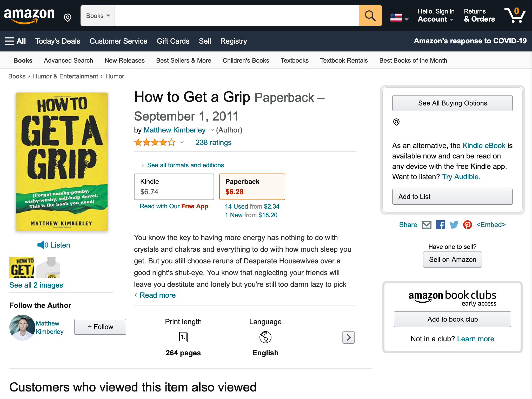Screen dimensions: 532x399
Task: Expand the star rating breakdown chevron
Action: [182, 142]
